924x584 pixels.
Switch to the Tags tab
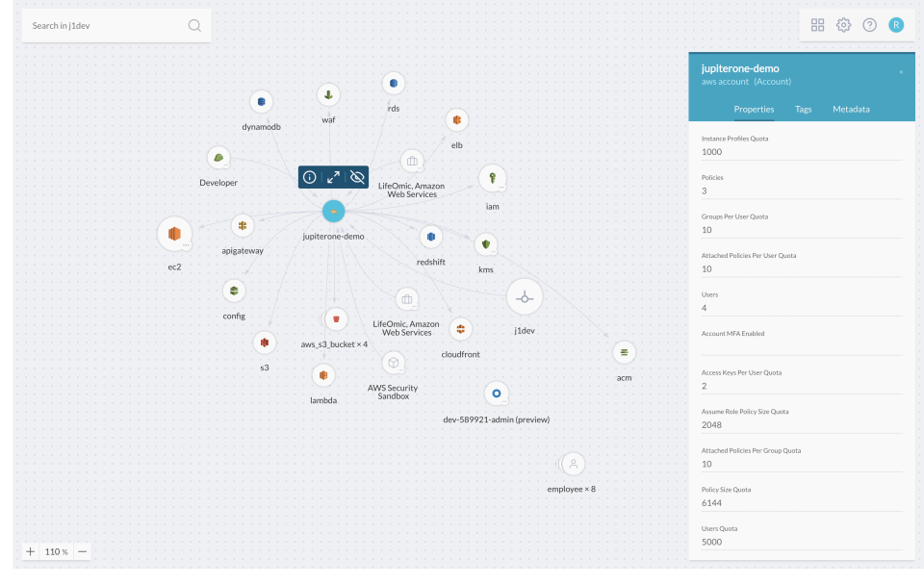click(x=803, y=109)
